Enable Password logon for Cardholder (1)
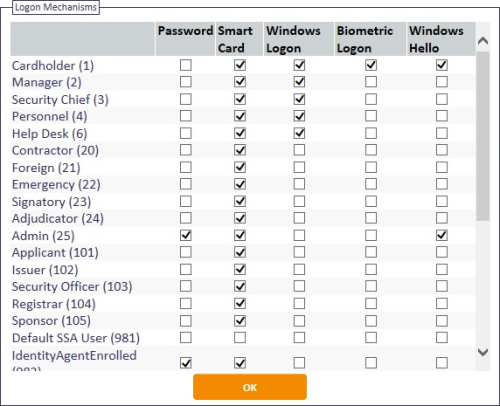 (186, 65)
